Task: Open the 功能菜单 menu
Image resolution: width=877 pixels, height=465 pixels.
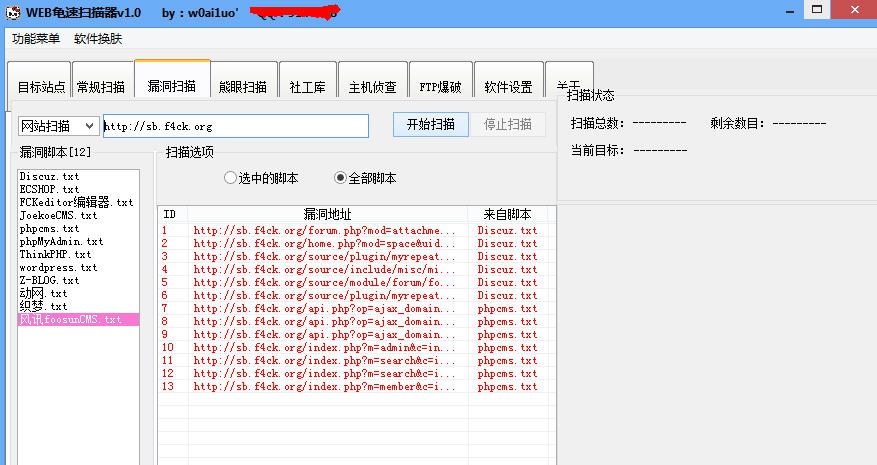Action: pyautogui.click(x=36, y=39)
